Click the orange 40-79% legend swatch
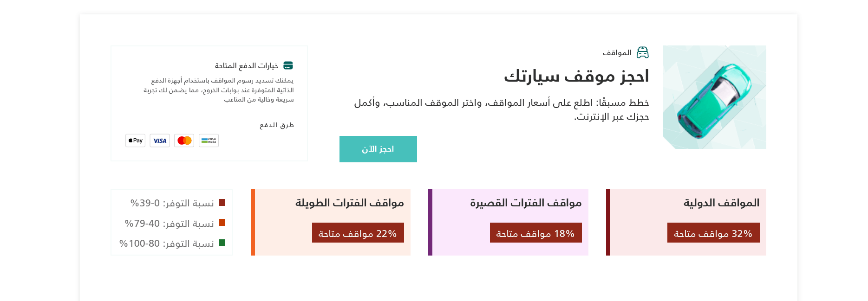868x301 pixels. [x=222, y=222]
